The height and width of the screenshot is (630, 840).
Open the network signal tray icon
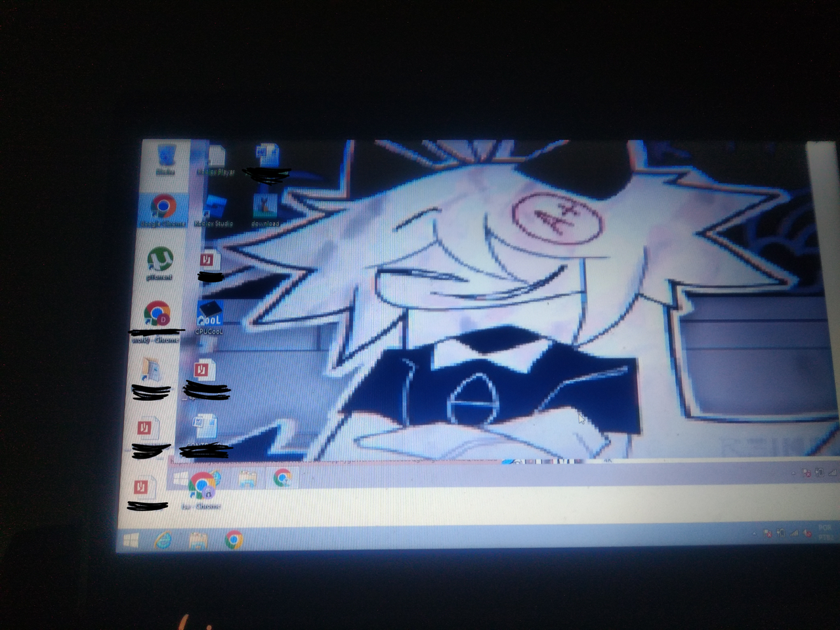click(794, 533)
